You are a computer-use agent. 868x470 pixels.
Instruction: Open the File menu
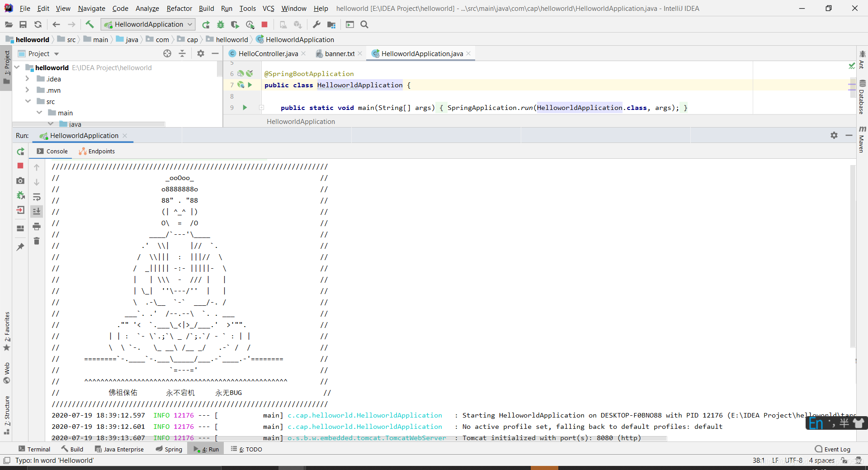click(x=25, y=8)
